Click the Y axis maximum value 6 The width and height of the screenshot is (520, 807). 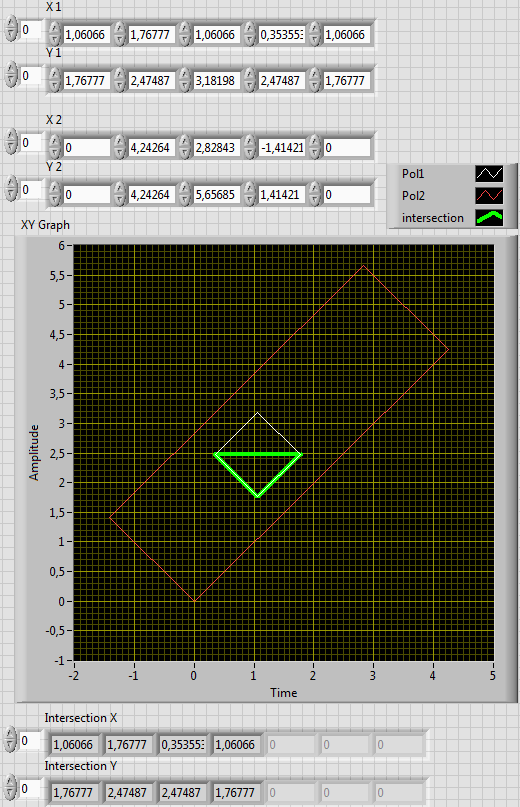coord(62,245)
